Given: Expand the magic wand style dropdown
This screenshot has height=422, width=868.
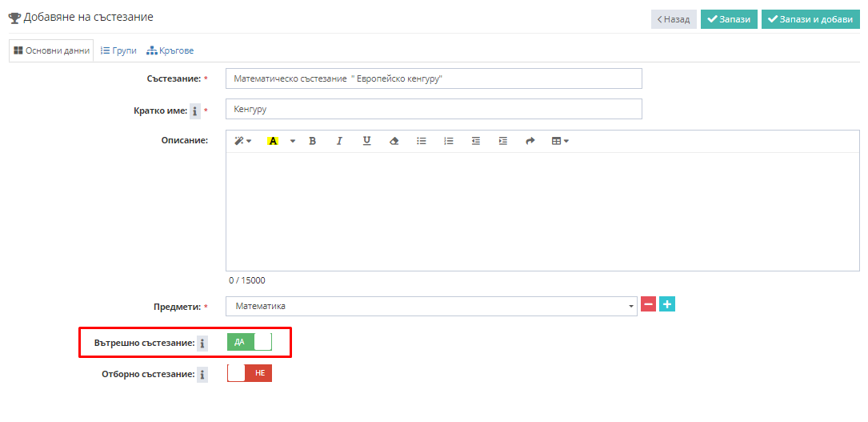Looking at the screenshot, I should 242,141.
